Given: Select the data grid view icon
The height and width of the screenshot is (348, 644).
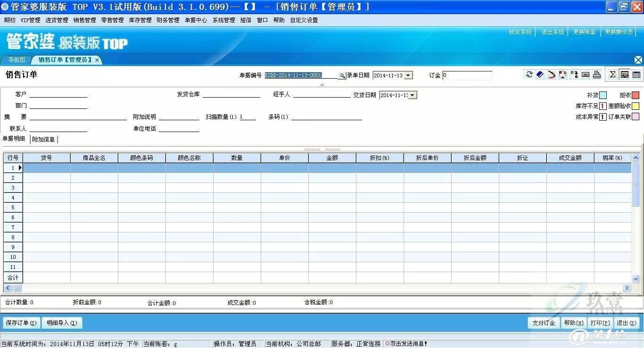Looking at the screenshot, I should 625,74.
